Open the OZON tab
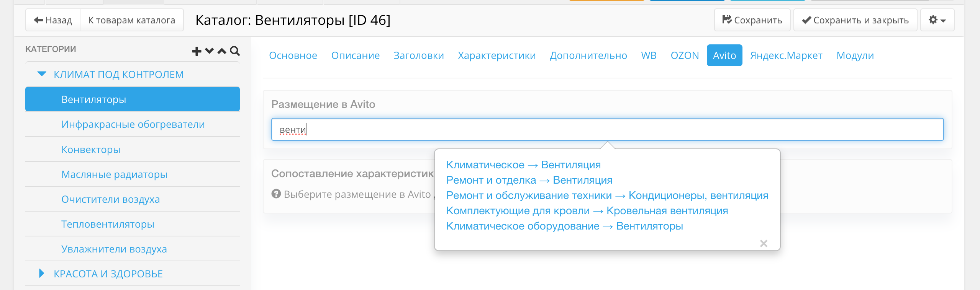The image size is (980, 290). 685,55
